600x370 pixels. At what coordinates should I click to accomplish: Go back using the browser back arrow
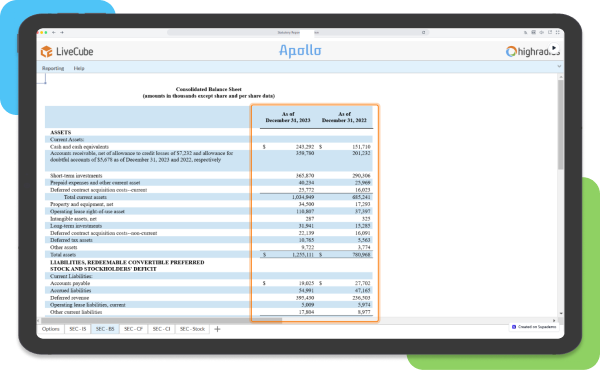pos(54,33)
